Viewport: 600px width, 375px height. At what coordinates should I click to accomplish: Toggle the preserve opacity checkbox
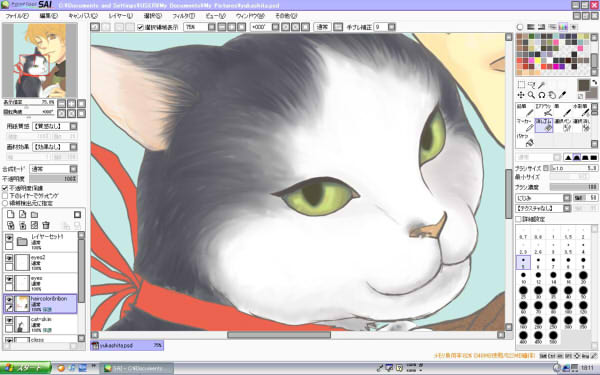[x=5, y=188]
